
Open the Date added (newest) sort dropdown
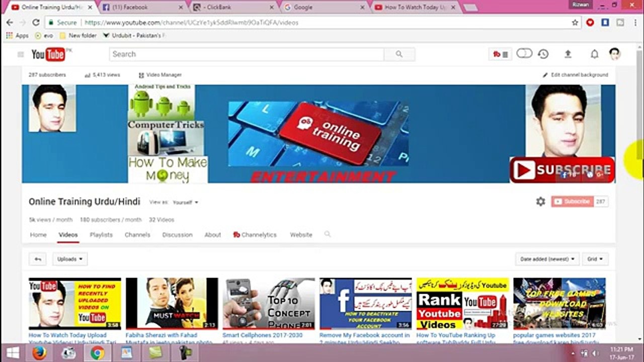547,259
